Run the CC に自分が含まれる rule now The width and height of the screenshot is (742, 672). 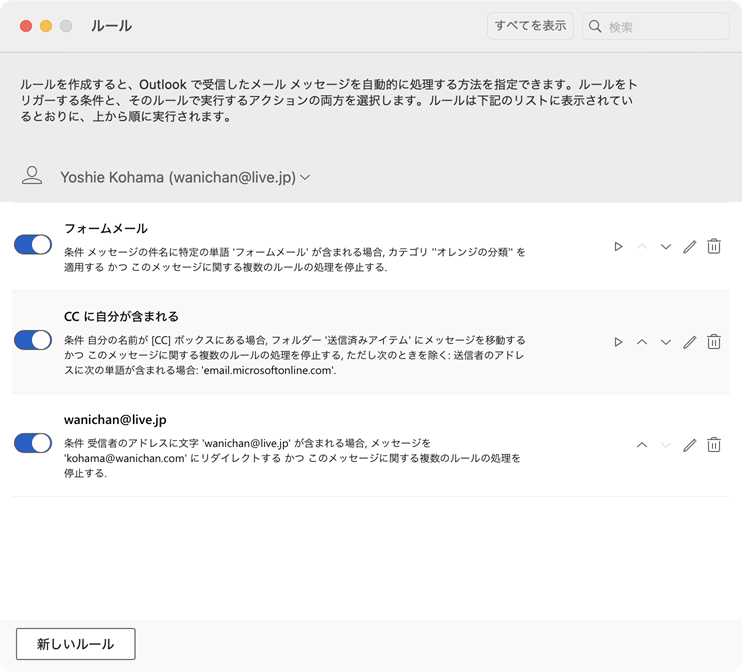pyautogui.click(x=618, y=342)
